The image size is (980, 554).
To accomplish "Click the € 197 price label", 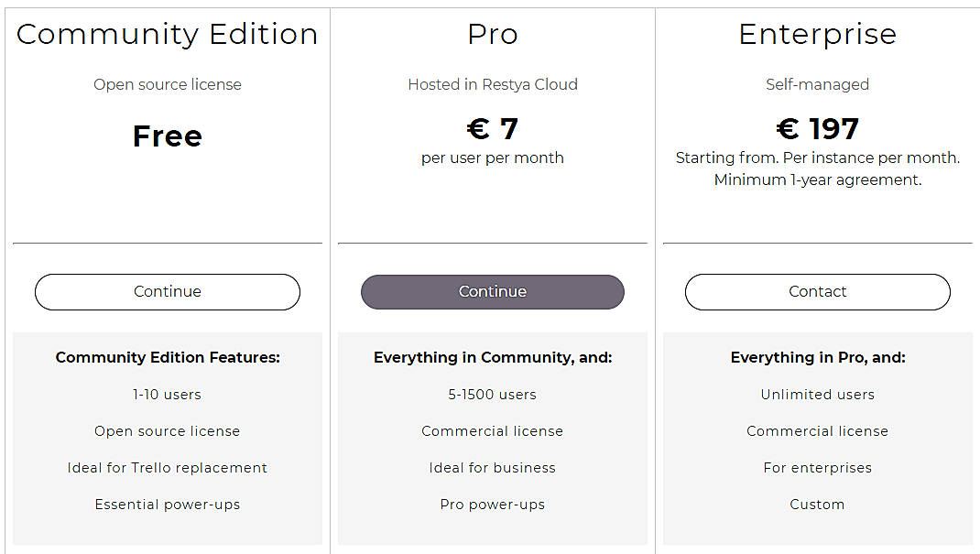I will pos(817,128).
